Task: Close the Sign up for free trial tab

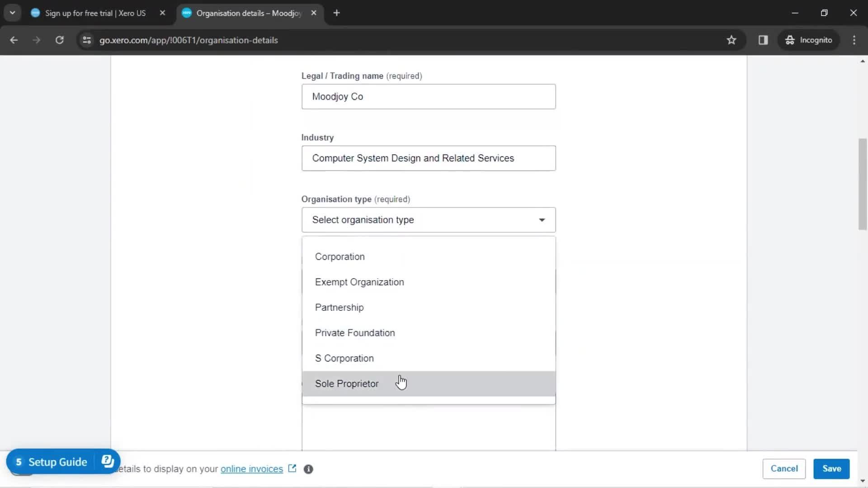Action: pos(162,13)
